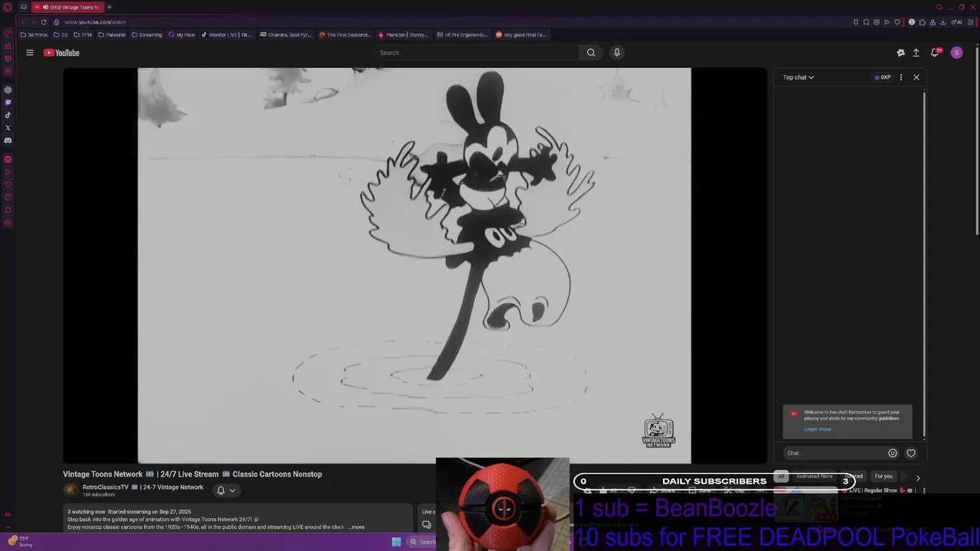
Task: Open the browser downloads icon
Action: pyautogui.click(x=942, y=22)
